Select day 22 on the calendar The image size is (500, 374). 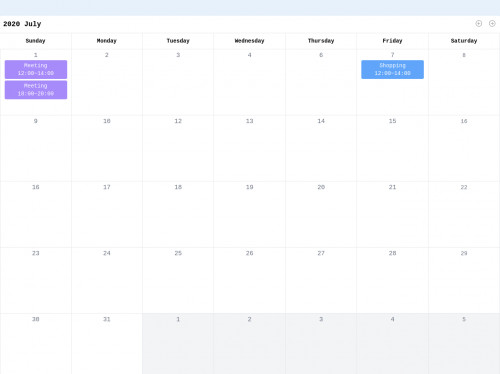coord(464,214)
